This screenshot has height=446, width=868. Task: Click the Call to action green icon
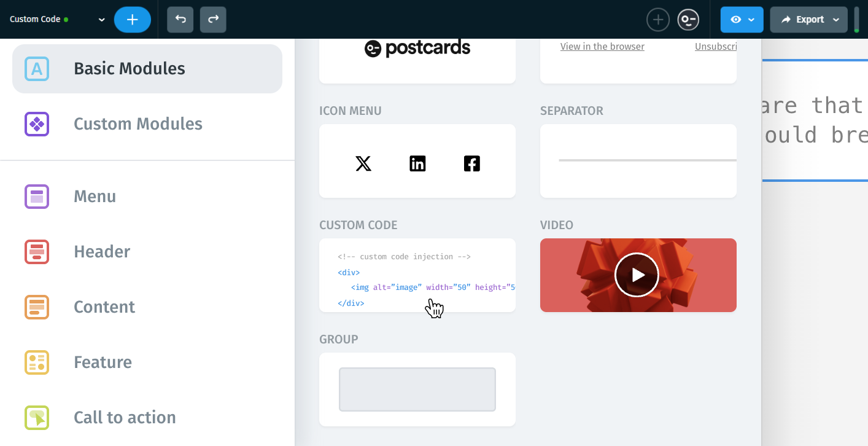point(37,418)
